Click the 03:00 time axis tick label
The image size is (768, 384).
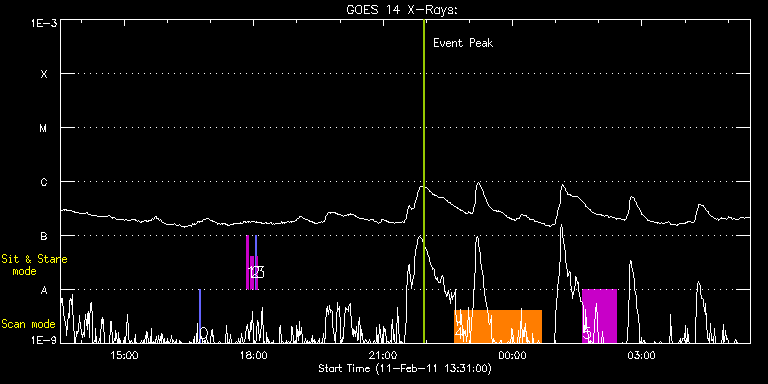click(642, 355)
